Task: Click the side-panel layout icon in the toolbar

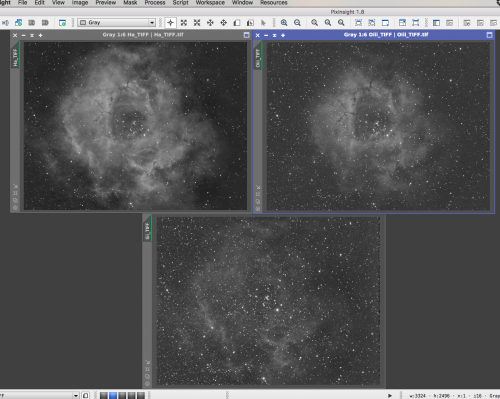Action: 436,23
